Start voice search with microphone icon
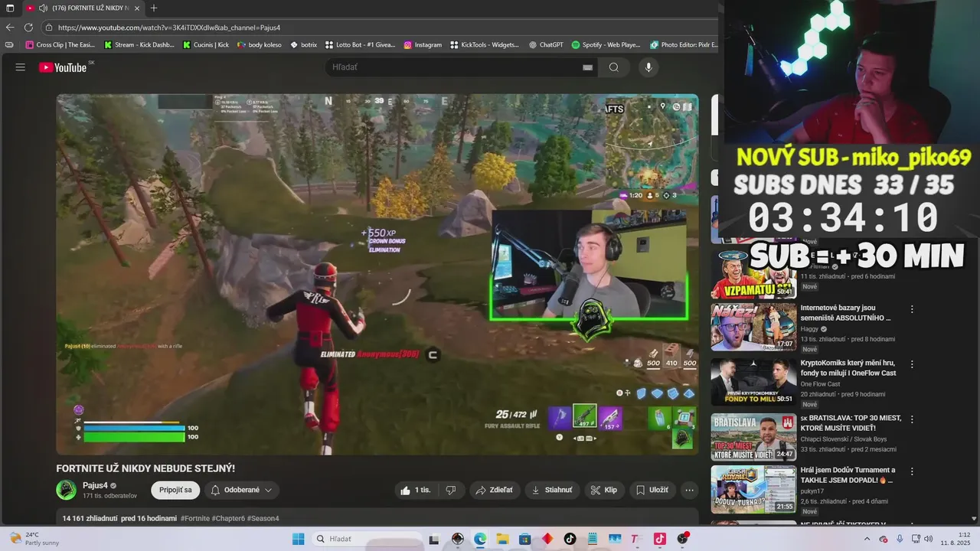980x551 pixels. [648, 67]
